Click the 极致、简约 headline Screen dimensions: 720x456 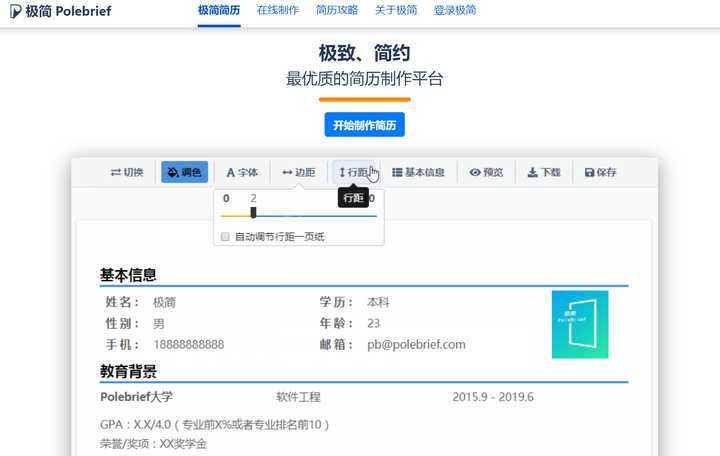(x=365, y=53)
